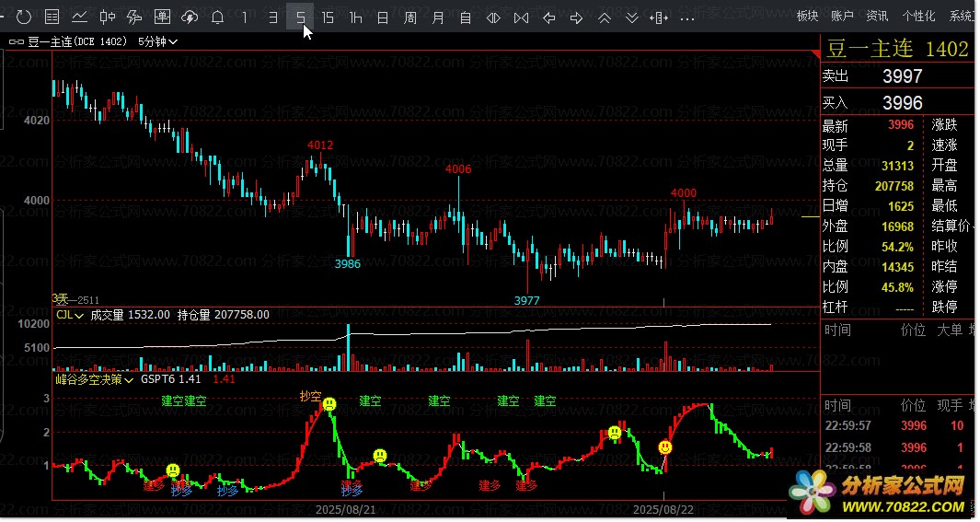This screenshot has width=980, height=522.
Task: Expand the 峰谷多空决策 indicator dropdown
Action: click(x=95, y=379)
